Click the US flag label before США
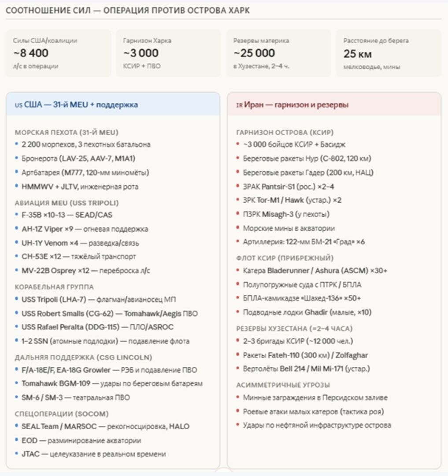The image size is (448, 476). coord(18,105)
